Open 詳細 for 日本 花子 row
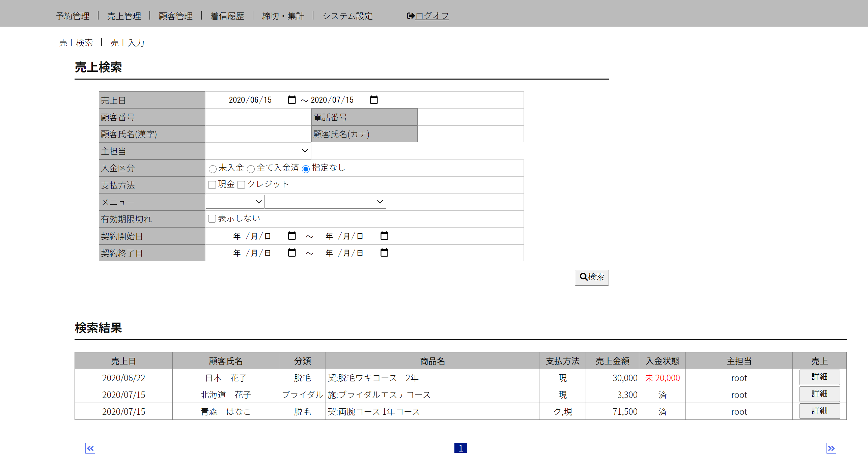 coord(819,377)
